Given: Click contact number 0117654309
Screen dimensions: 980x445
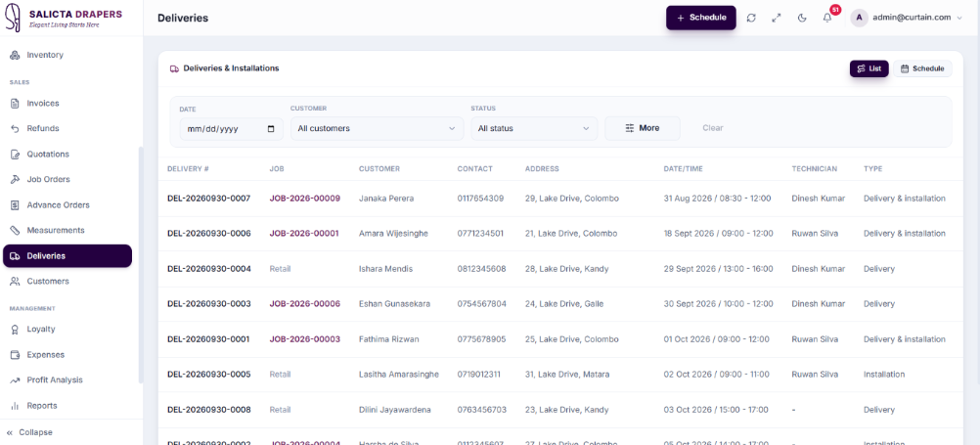Looking at the screenshot, I should click(480, 199).
